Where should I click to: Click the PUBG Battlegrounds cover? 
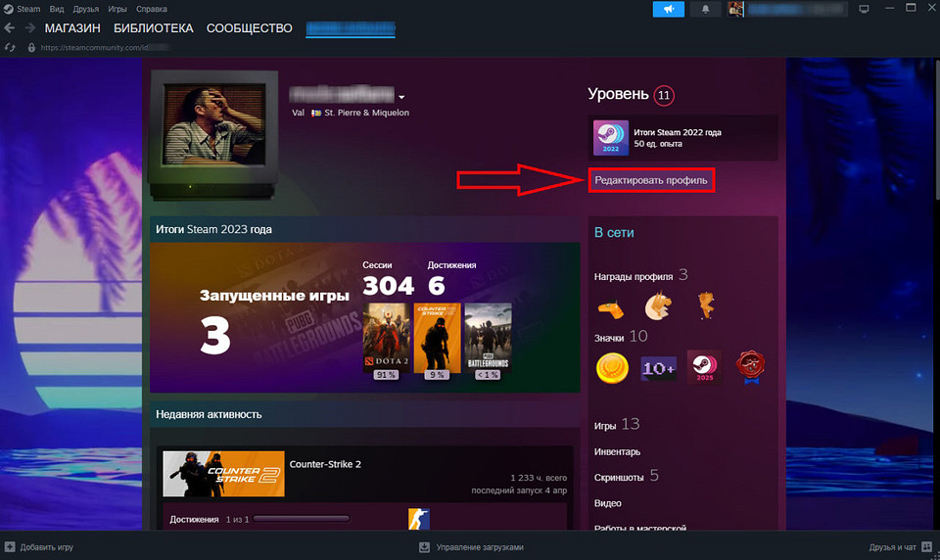pos(488,338)
